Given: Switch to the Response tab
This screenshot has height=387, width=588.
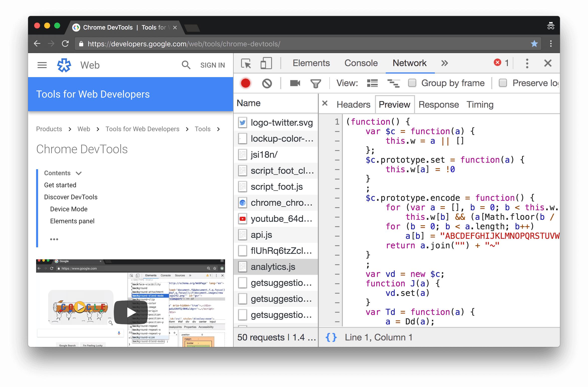Looking at the screenshot, I should coord(438,104).
